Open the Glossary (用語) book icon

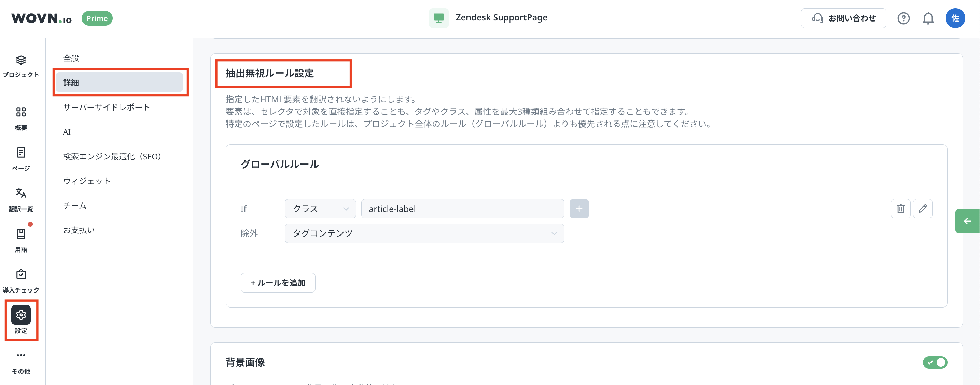(x=21, y=233)
